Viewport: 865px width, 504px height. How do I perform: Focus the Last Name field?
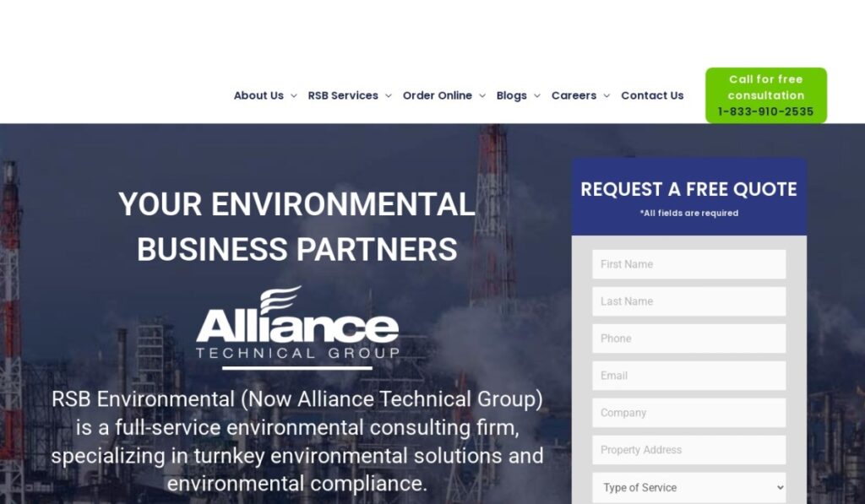point(689,301)
